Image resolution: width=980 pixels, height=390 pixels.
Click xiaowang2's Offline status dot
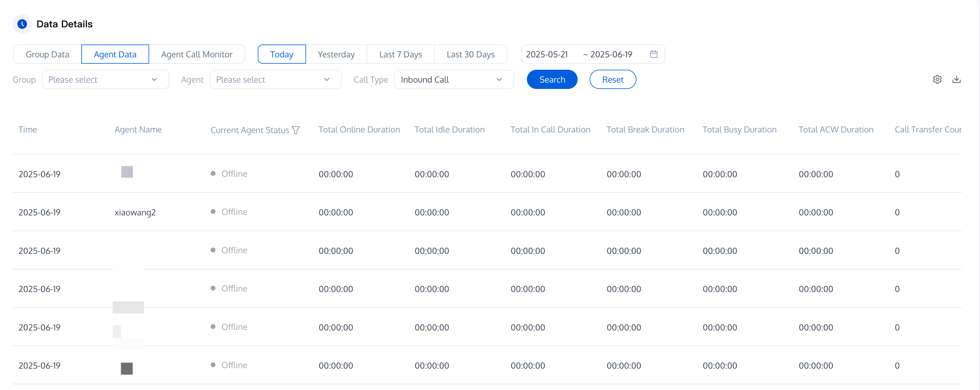(x=213, y=212)
